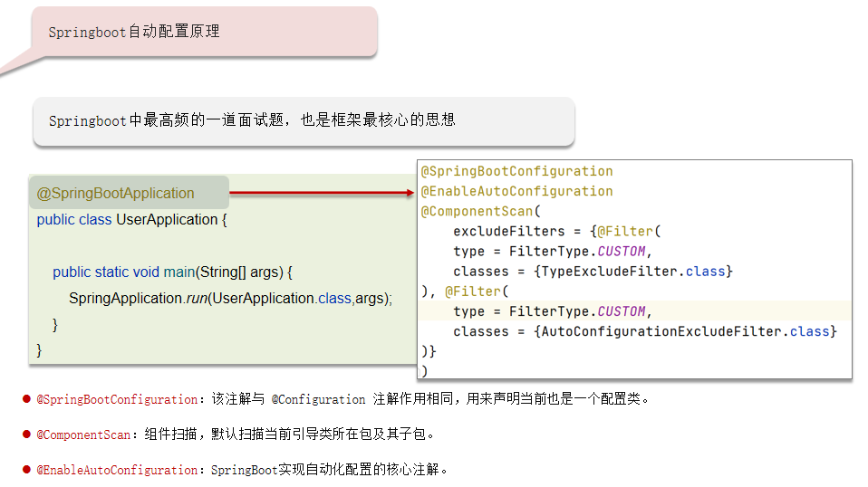Select 'SpringBoot实现自动化配置的核心注解' description
This screenshot has height=487, width=868.
coord(325,470)
